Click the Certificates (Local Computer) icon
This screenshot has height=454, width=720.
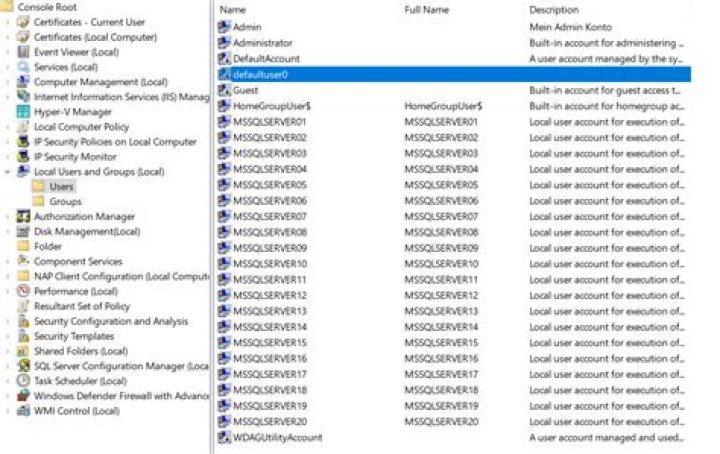[x=23, y=37]
